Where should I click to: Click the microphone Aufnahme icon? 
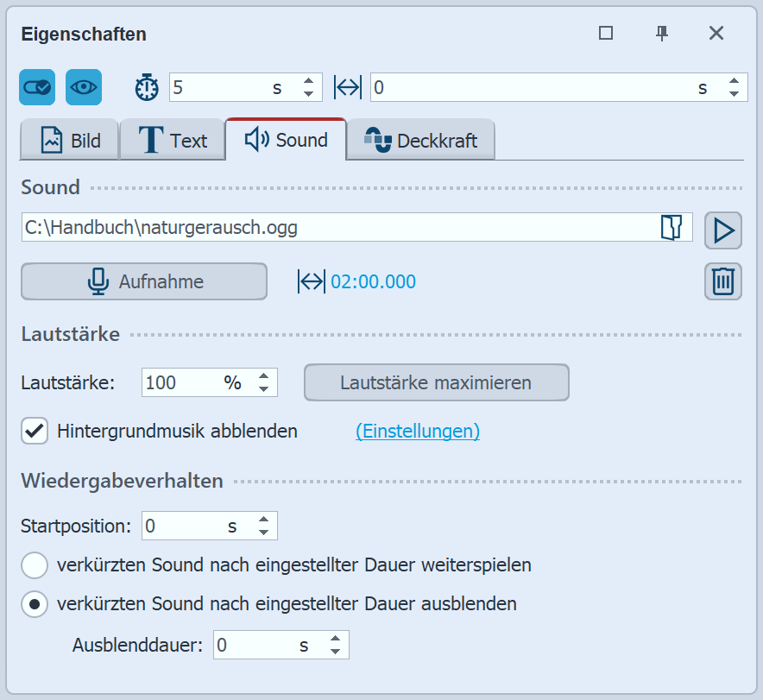coord(96,281)
